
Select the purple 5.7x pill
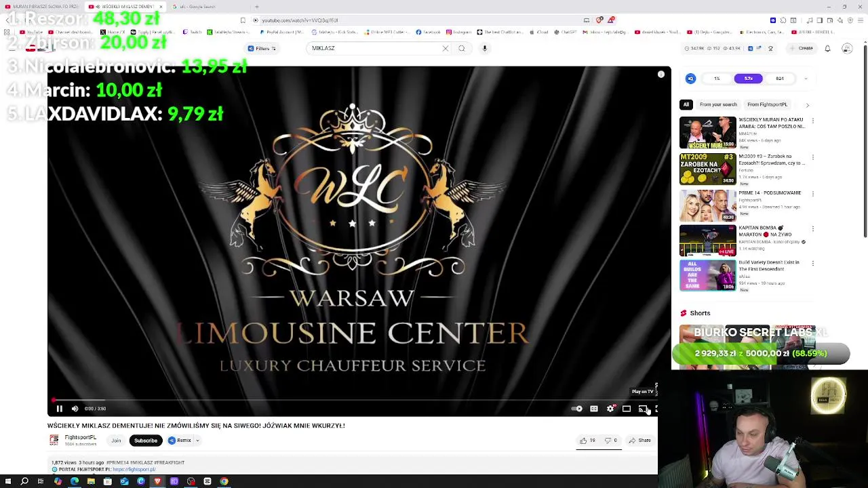[x=748, y=79]
